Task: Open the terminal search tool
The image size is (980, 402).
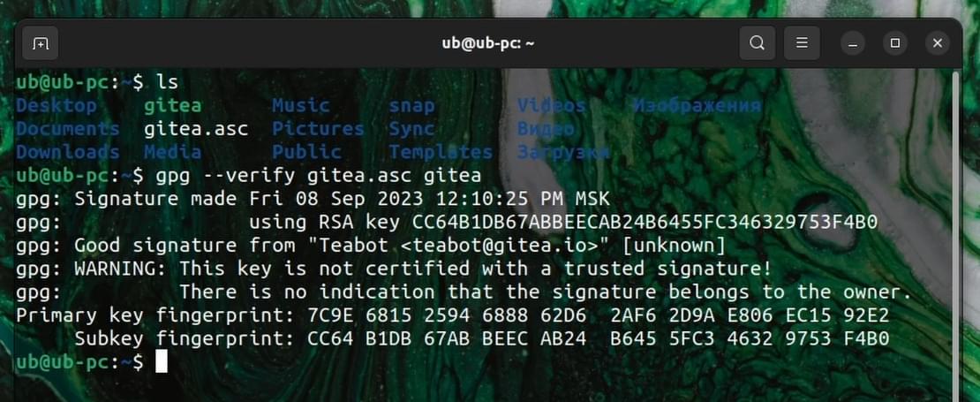Action: [x=757, y=43]
